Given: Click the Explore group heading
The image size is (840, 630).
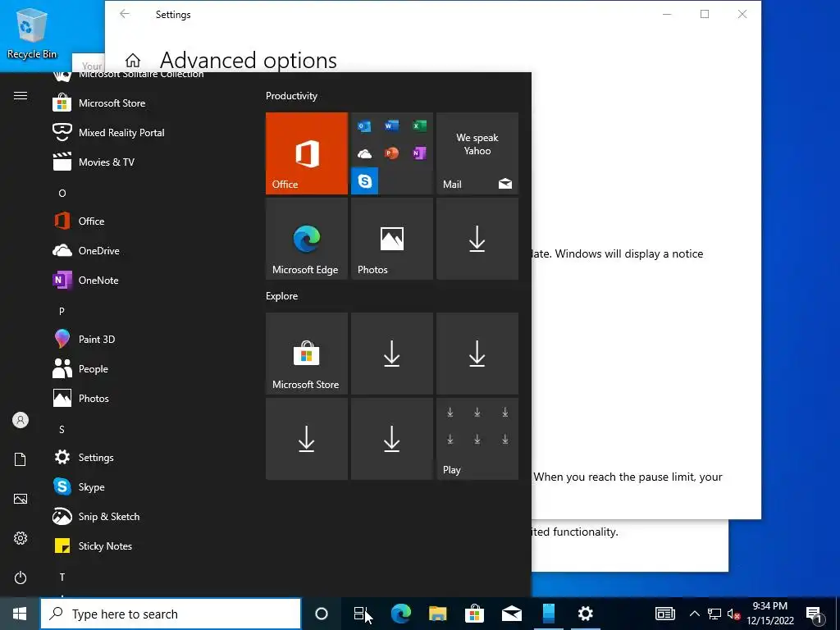Looking at the screenshot, I should point(282,295).
